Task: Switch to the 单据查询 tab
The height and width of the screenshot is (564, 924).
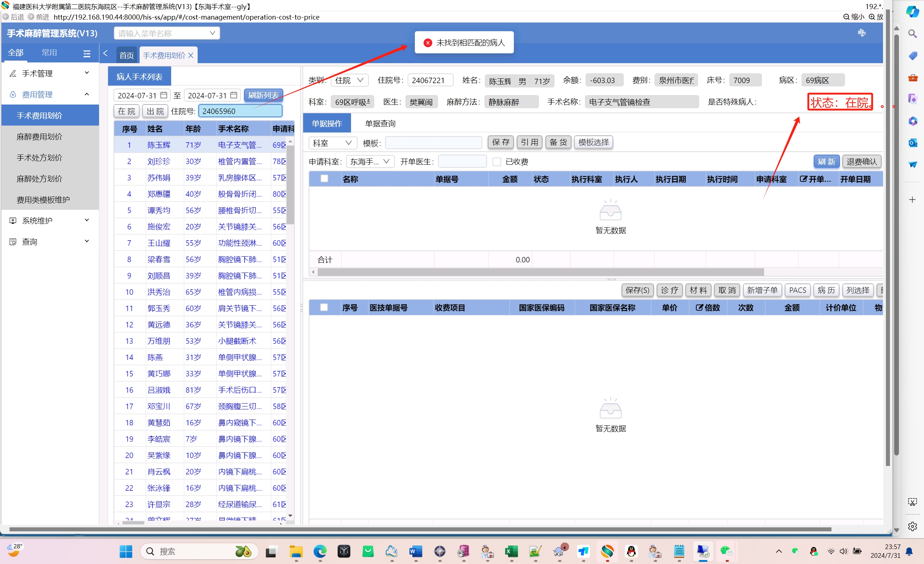Action: pos(380,123)
